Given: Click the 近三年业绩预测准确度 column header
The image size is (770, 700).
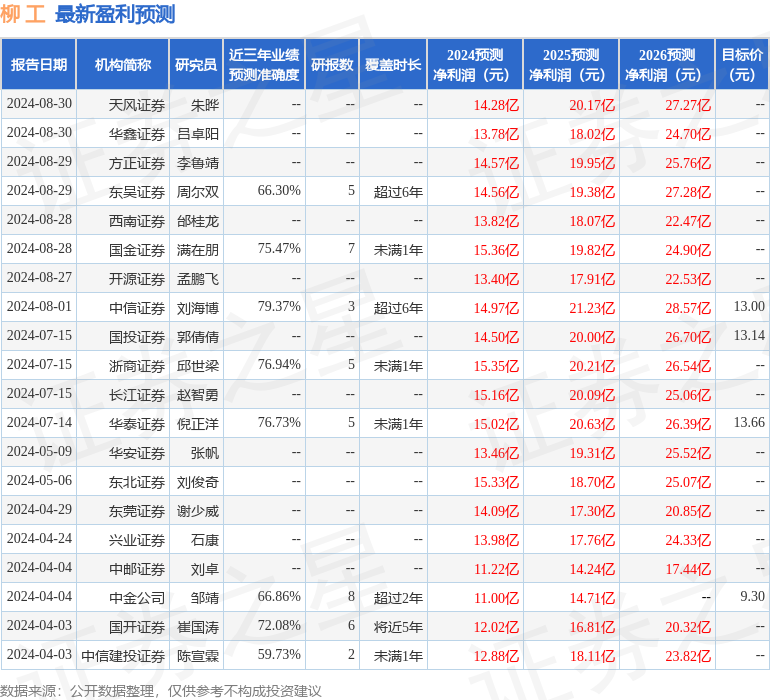Looking at the screenshot, I should (264, 64).
